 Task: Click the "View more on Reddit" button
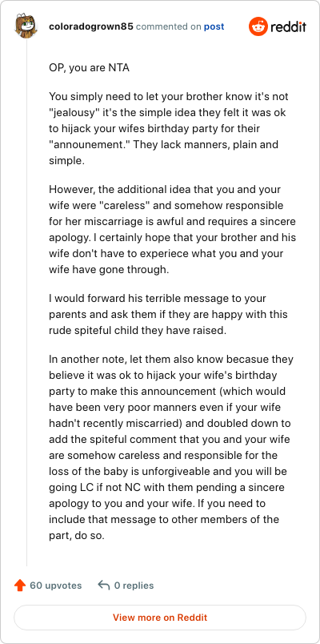point(160,618)
